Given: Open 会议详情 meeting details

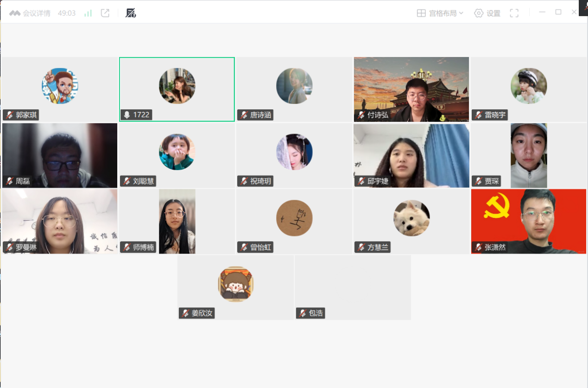Looking at the screenshot, I should tap(30, 13).
